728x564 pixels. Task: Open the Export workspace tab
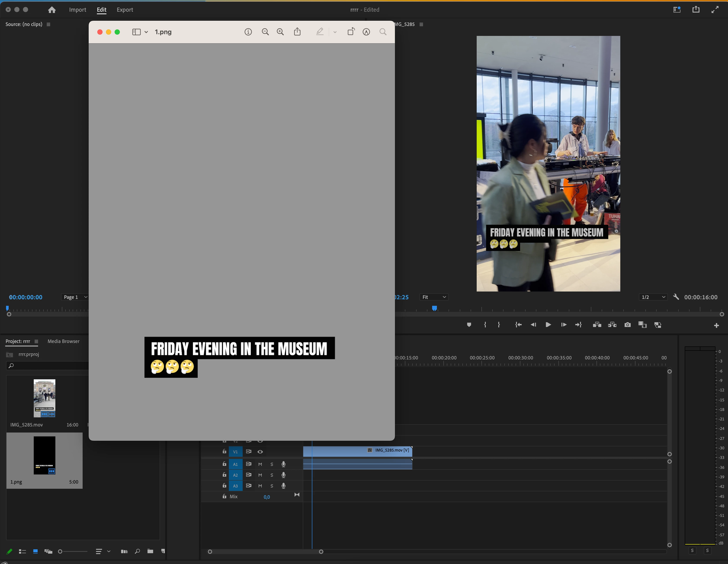(125, 10)
